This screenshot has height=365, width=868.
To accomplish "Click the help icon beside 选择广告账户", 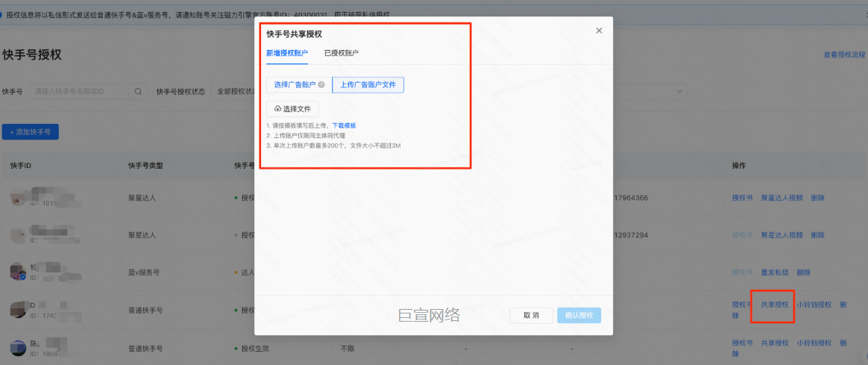I will pyautogui.click(x=321, y=85).
